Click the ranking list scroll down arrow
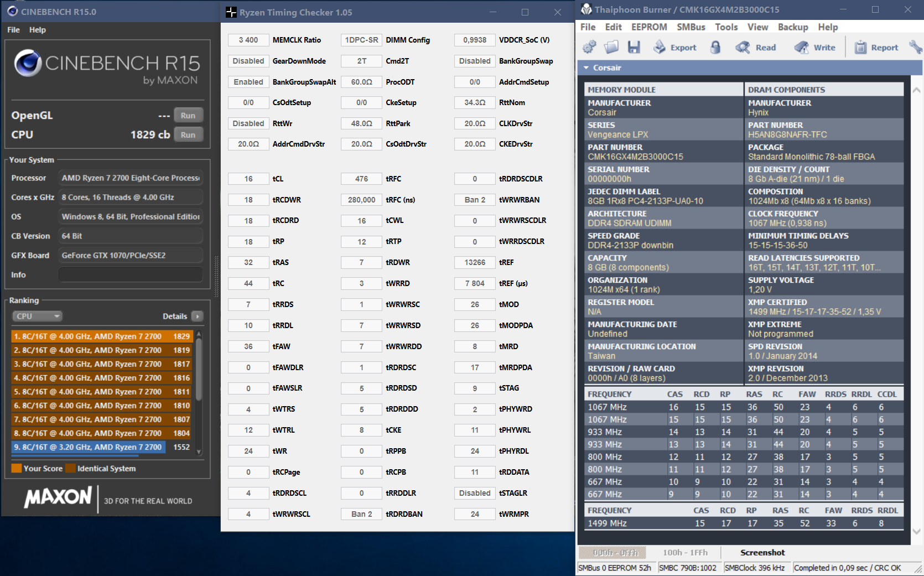The height and width of the screenshot is (576, 924). coord(199,452)
